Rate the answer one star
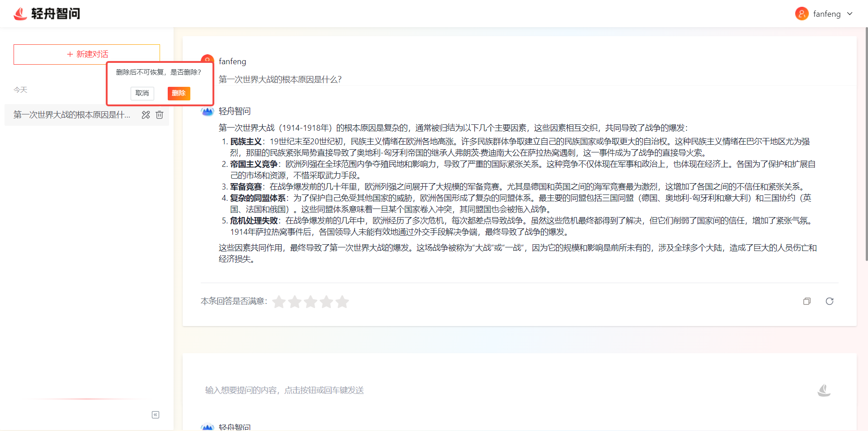The height and width of the screenshot is (431, 868). pyautogui.click(x=279, y=302)
